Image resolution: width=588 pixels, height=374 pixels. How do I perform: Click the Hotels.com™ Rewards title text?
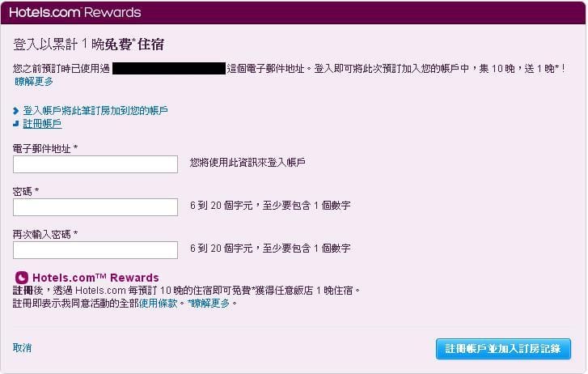[95, 278]
